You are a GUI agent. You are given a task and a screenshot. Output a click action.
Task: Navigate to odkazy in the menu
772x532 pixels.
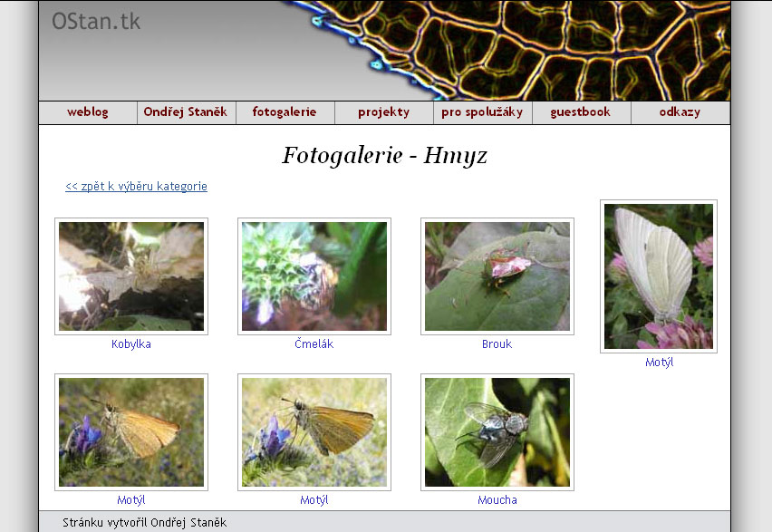[x=680, y=112]
